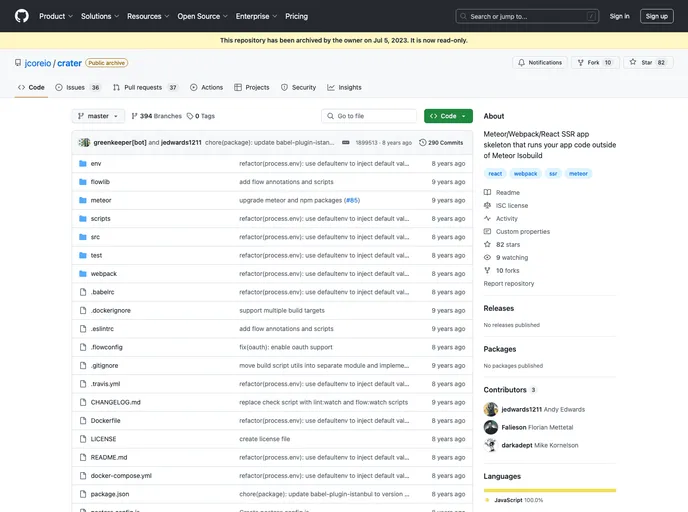Click the JavaScript language bar
The width and height of the screenshot is (688, 512).
550,491
